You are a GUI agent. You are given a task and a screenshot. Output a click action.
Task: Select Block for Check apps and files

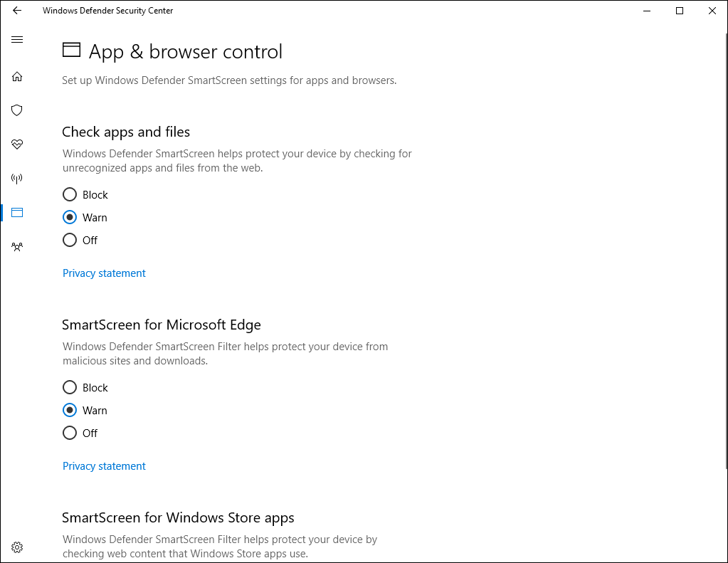(x=69, y=194)
